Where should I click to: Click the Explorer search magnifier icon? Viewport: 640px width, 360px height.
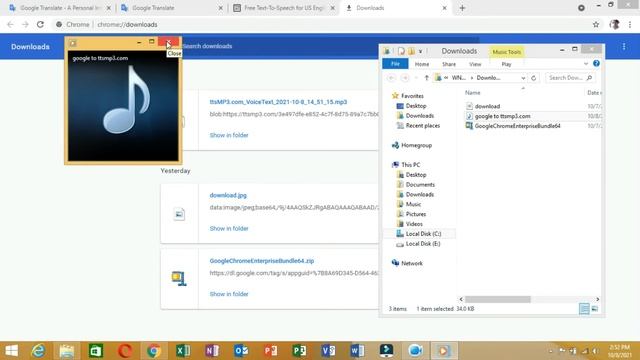(x=589, y=78)
